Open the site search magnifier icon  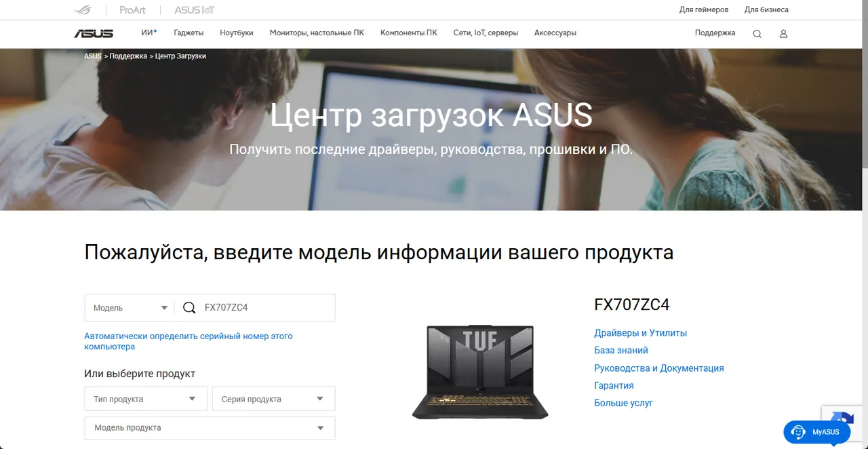pos(757,34)
